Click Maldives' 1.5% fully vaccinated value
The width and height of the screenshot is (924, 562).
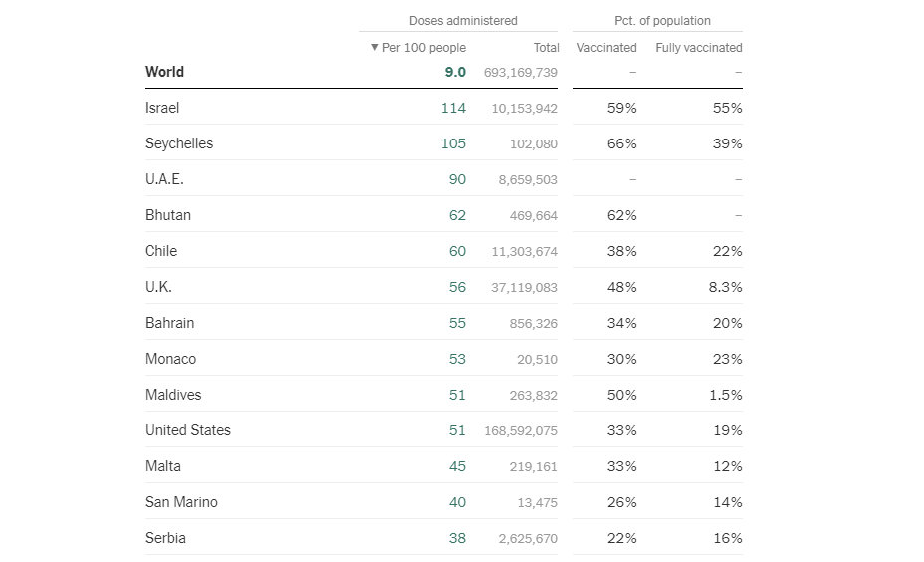[725, 395]
